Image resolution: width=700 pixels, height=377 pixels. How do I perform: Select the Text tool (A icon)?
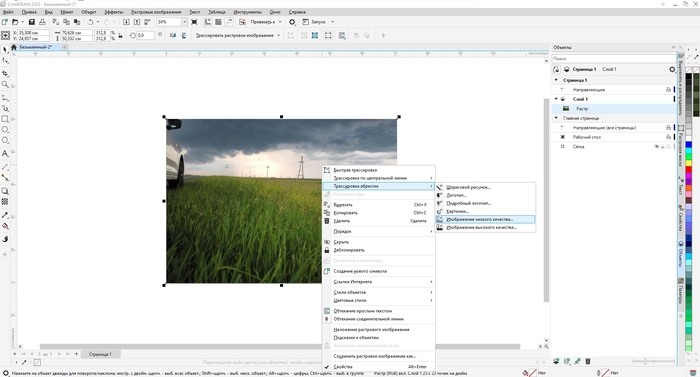point(5,153)
